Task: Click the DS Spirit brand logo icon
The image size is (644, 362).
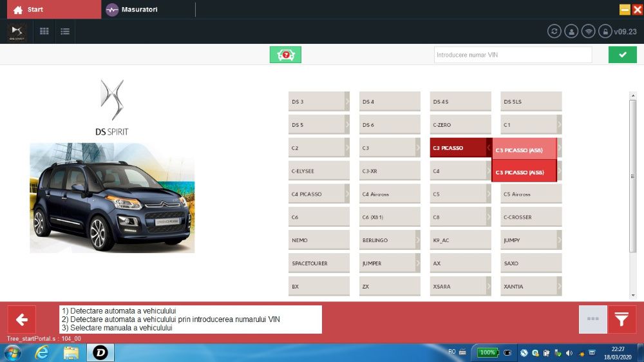Action: click(x=17, y=32)
